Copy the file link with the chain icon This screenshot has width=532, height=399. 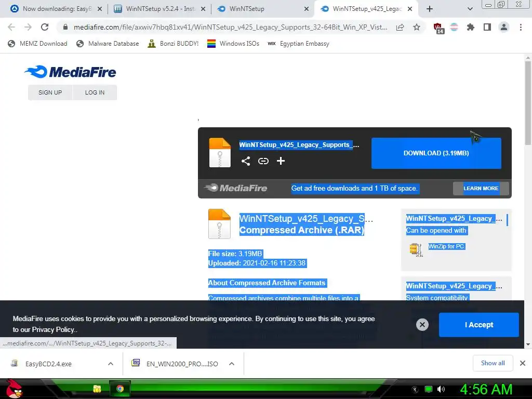263,161
